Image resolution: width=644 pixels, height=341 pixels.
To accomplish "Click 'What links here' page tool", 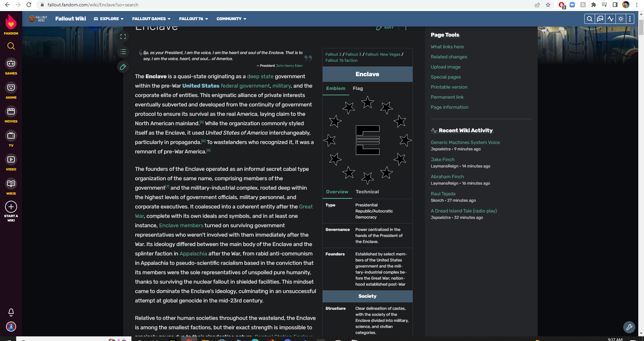I will (447, 47).
